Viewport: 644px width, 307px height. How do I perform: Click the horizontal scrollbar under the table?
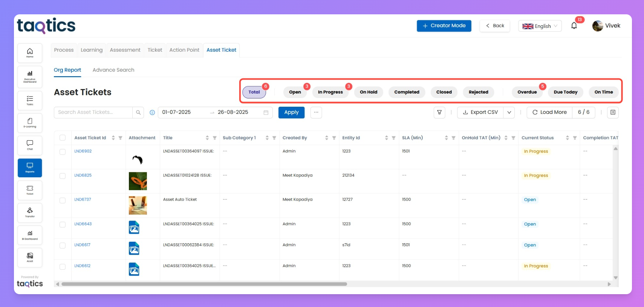(204, 284)
